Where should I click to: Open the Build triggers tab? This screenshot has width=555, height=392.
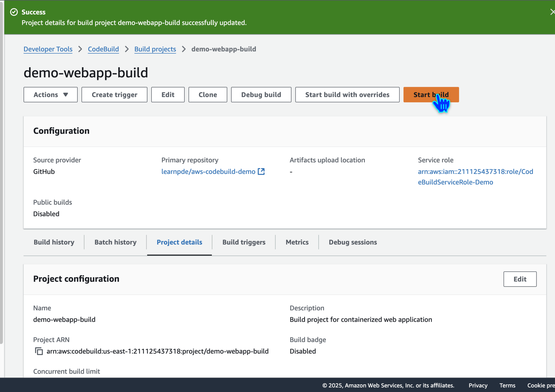coord(244,242)
